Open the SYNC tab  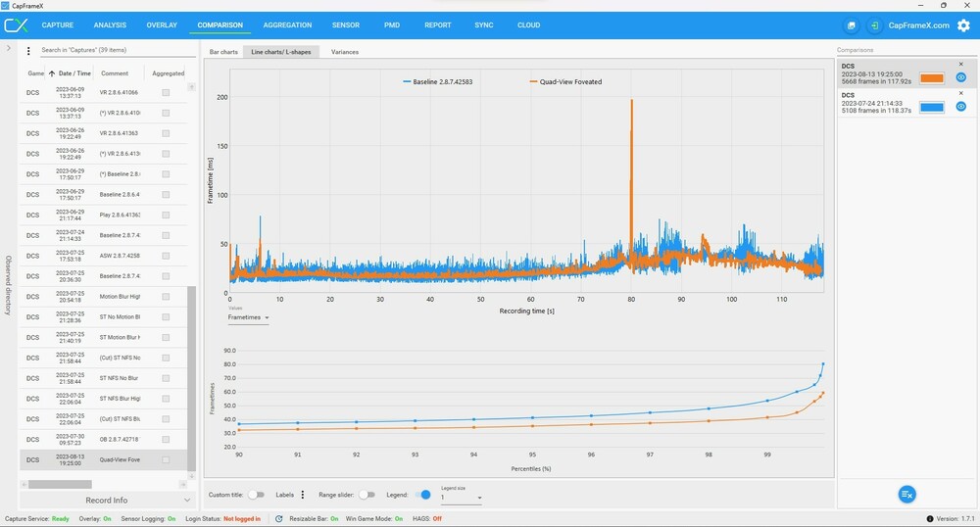point(484,25)
